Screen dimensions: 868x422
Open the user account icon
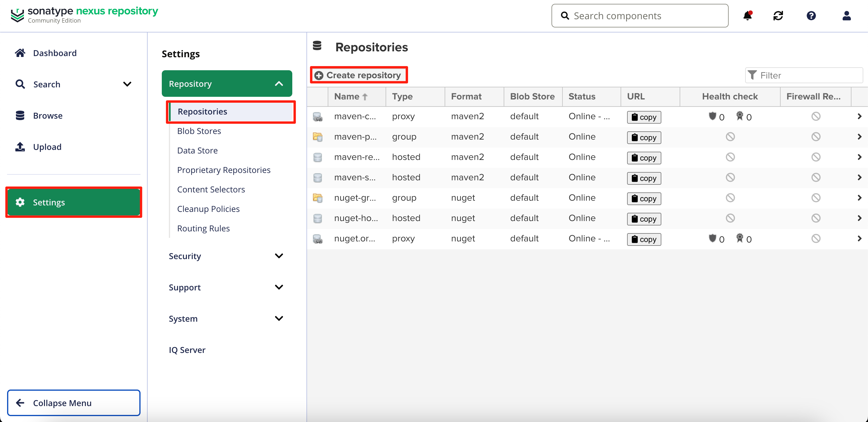point(846,15)
